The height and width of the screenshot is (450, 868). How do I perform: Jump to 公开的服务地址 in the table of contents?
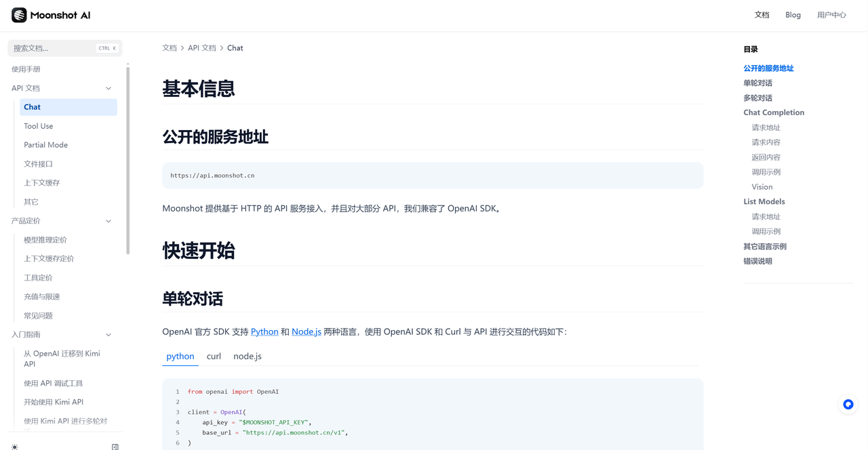pos(768,68)
